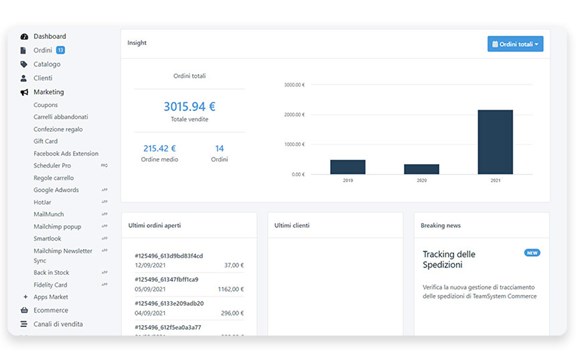Open the Ordini totali dropdown
Screen dimensions: 576x362
[x=515, y=44]
